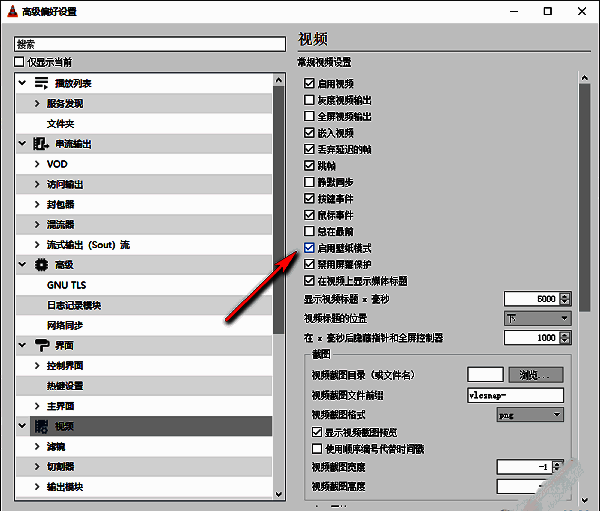The width and height of the screenshot is (600, 511).
Task: Expand the VOD tree node
Action: 37,164
